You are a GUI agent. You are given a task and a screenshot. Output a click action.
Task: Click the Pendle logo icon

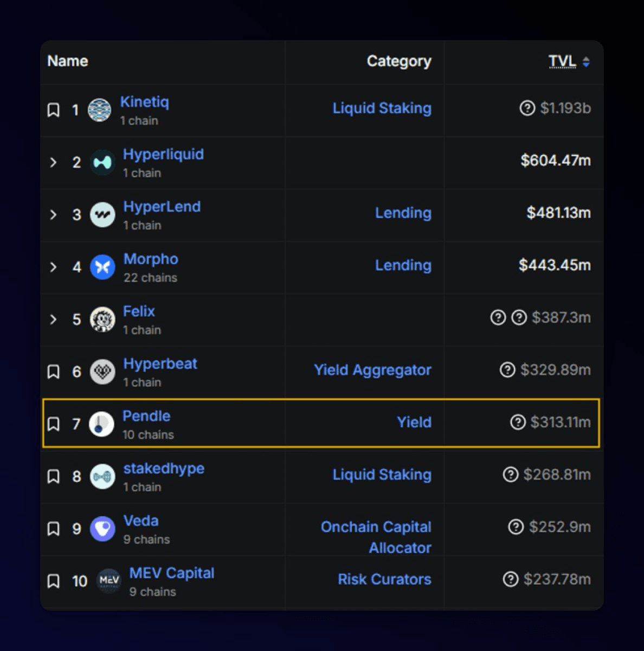pos(101,424)
